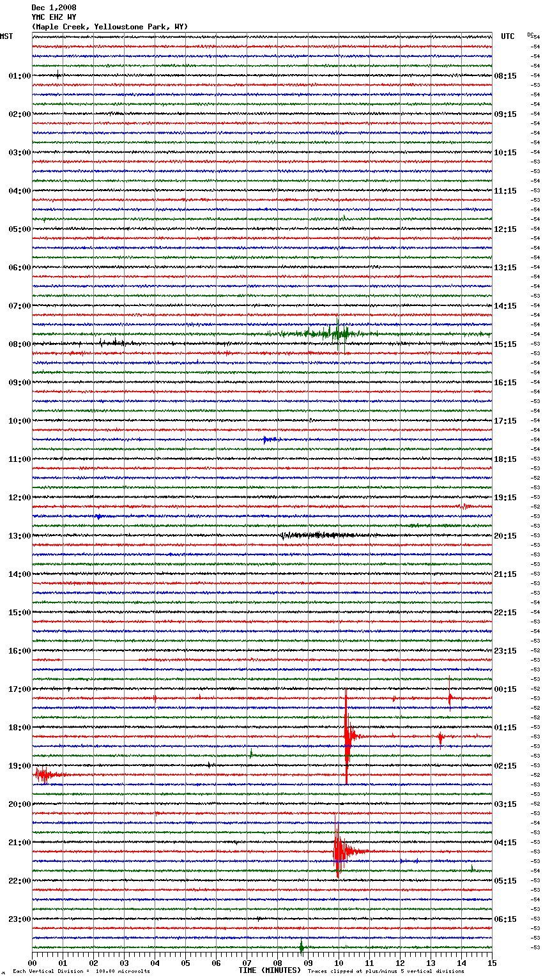Click the 05:15 UTC time label
Screen dimensions: 543x980
click(x=505, y=881)
